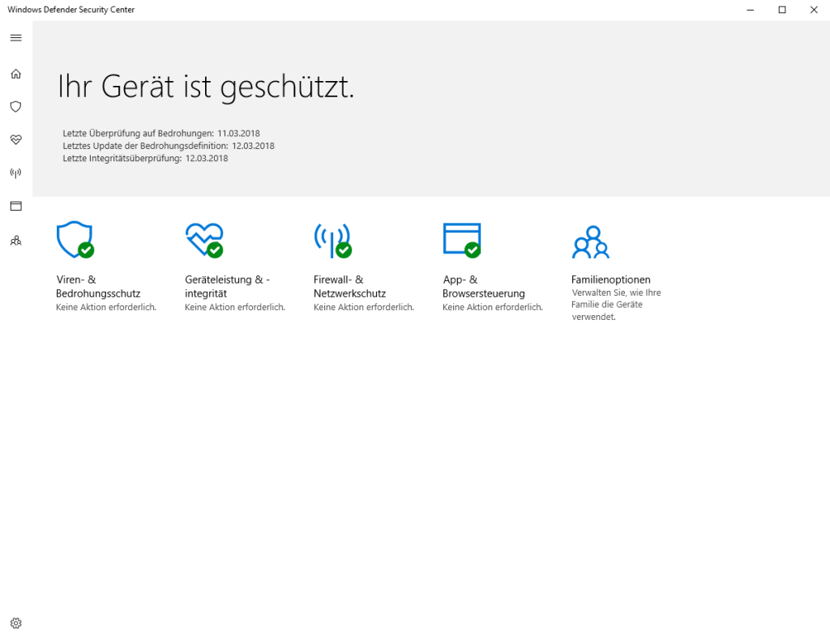The height and width of the screenshot is (644, 830).
Task: Select the Familienoptionen icon in the sidebar
Action: point(15,241)
